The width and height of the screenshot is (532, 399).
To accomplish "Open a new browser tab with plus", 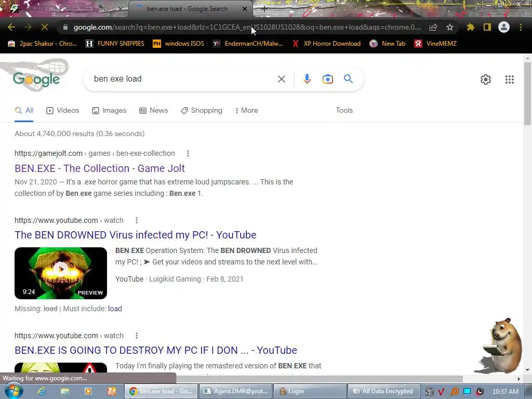I will [264, 9].
